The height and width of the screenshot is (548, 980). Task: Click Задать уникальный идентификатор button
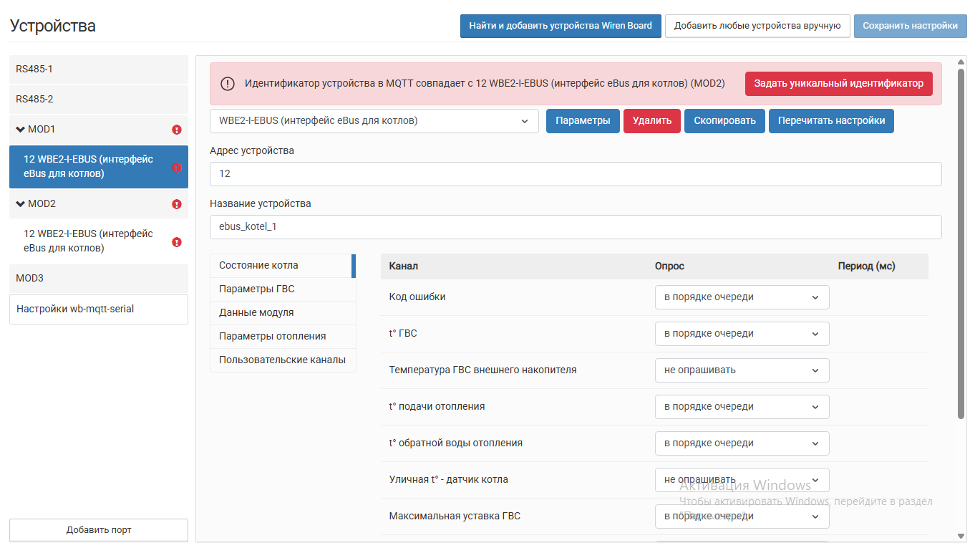pos(839,84)
